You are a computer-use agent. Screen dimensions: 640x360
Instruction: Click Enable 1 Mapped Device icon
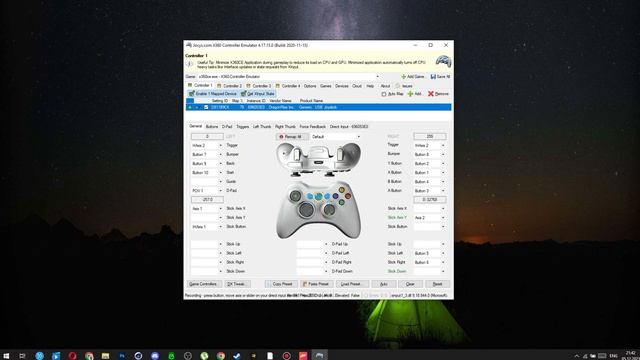[191, 94]
